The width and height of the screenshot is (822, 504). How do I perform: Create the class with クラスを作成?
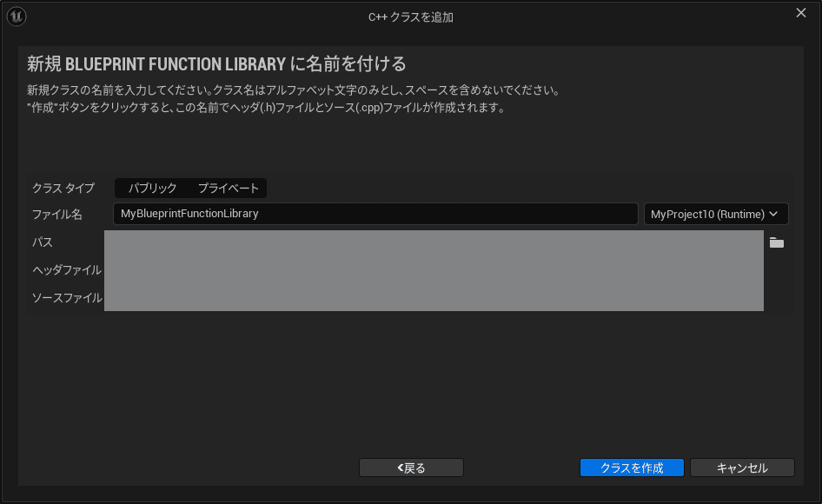coord(632,468)
